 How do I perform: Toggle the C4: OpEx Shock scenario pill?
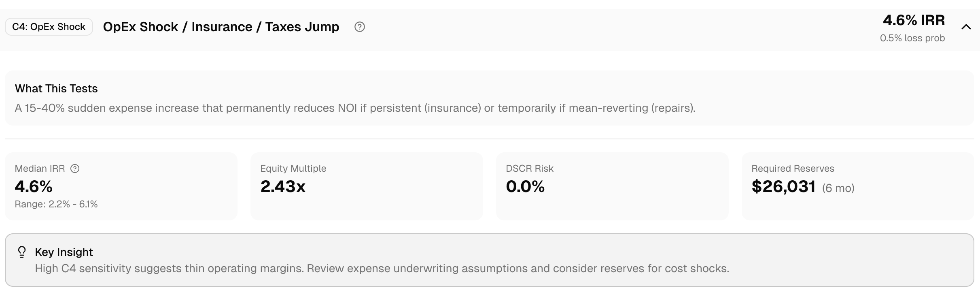click(49, 27)
